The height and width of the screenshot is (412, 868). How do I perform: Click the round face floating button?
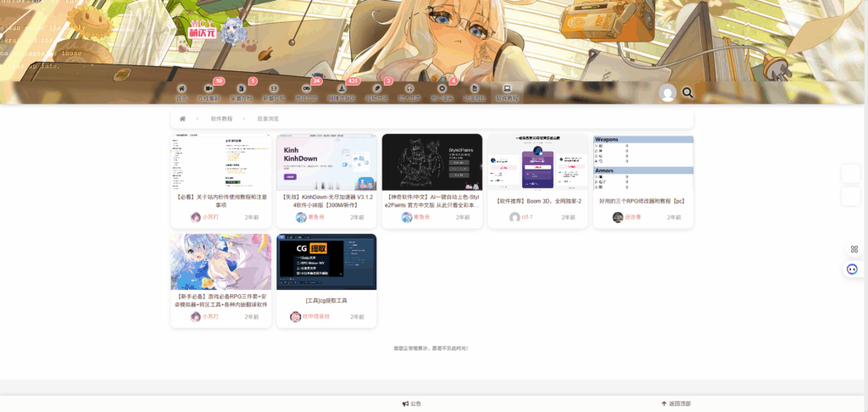coord(853,269)
